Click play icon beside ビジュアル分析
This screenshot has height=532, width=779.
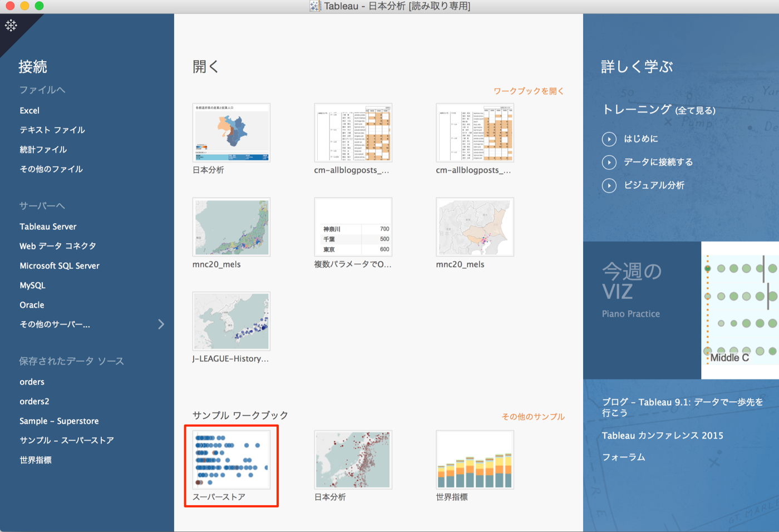point(609,185)
